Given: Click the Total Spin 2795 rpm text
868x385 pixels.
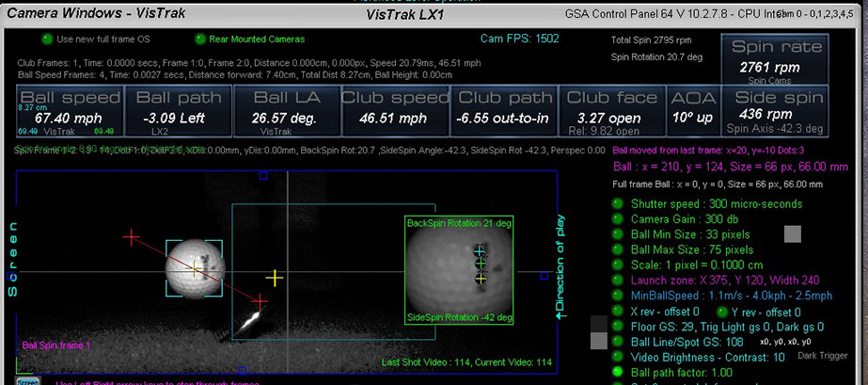Looking at the screenshot, I should (x=651, y=40).
